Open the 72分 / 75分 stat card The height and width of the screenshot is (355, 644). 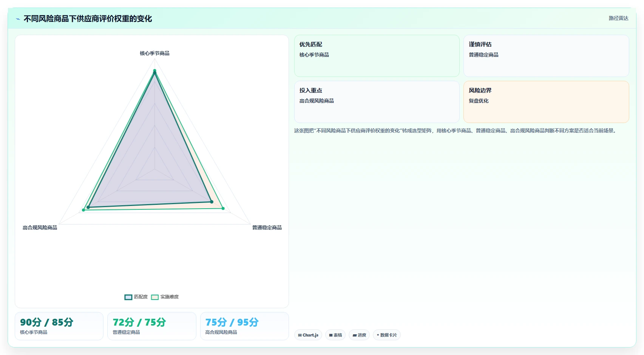click(152, 326)
